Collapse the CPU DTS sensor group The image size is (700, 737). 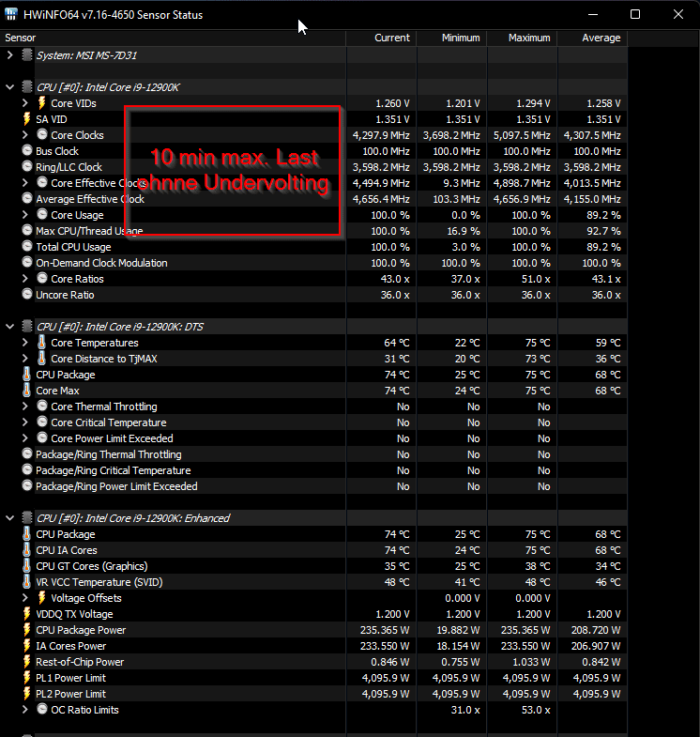[x=10, y=326]
